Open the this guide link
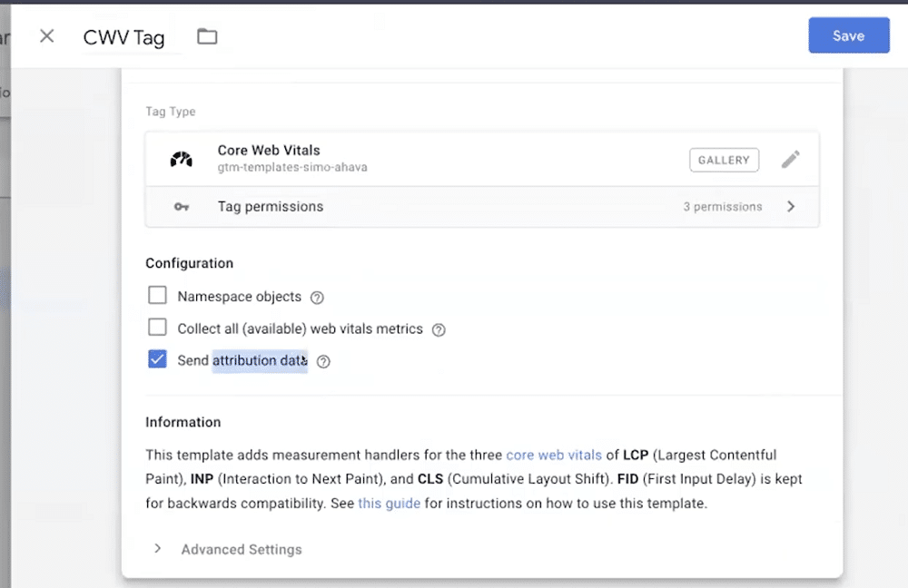The image size is (908, 588). tap(389, 503)
